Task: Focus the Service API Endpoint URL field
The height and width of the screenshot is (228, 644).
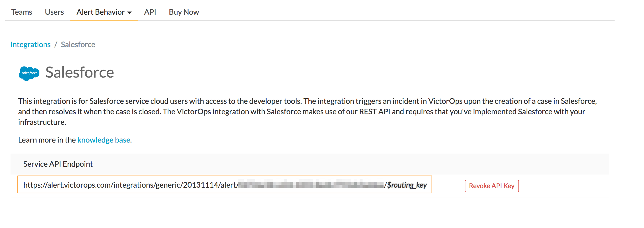Action: 225,184
